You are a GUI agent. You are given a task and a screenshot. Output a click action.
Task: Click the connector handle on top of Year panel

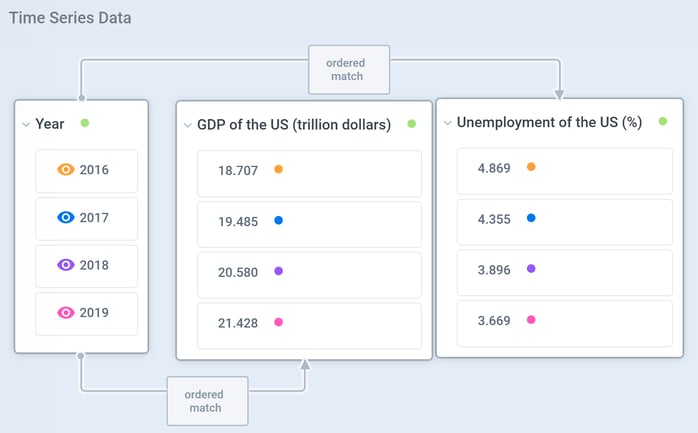pos(82,98)
